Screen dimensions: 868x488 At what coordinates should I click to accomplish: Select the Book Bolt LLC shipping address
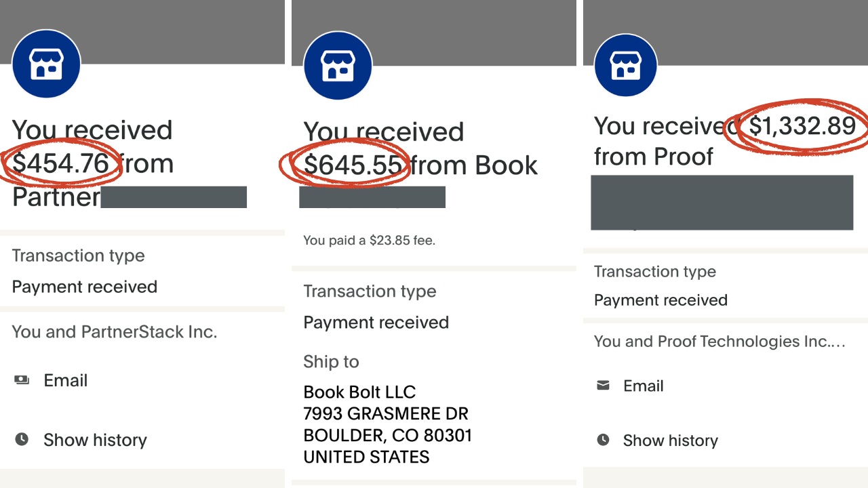386,424
